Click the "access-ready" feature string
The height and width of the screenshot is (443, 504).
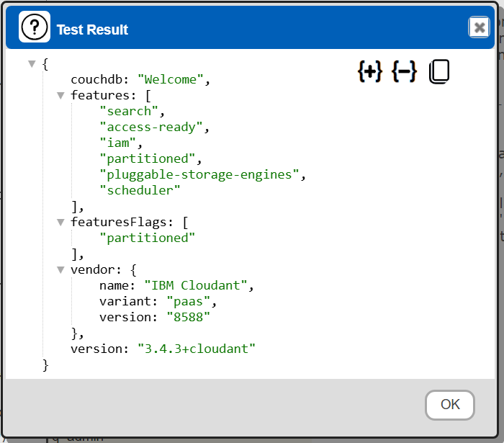click(x=151, y=127)
